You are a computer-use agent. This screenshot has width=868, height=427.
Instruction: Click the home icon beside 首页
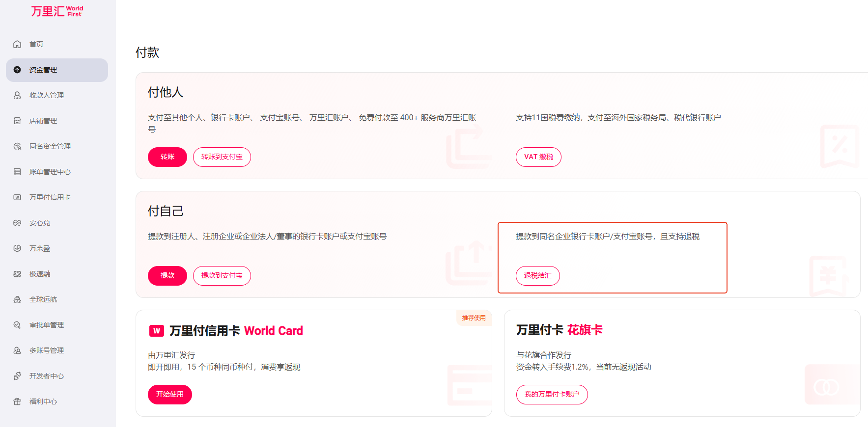(17, 44)
